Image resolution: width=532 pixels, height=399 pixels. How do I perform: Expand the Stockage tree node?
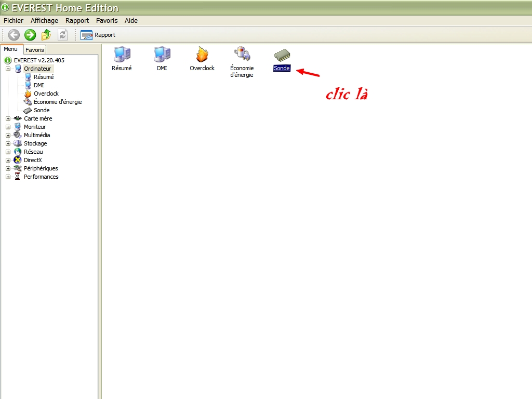[8, 143]
